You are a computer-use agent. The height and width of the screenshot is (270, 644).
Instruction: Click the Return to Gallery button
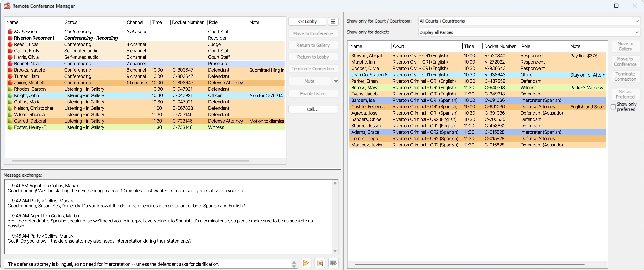pyautogui.click(x=313, y=45)
